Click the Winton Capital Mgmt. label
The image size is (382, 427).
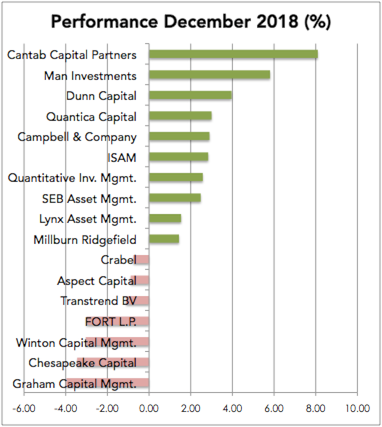click(76, 343)
